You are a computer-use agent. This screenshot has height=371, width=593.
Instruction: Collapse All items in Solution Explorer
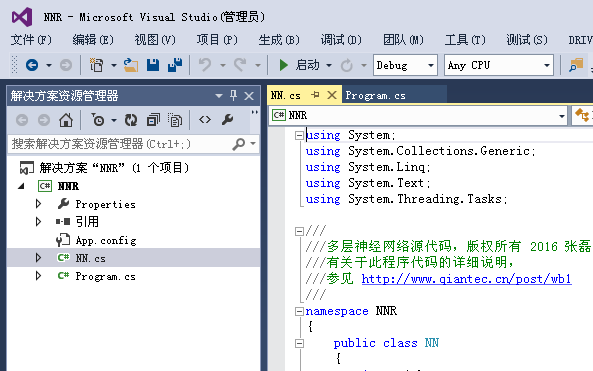[153, 120]
